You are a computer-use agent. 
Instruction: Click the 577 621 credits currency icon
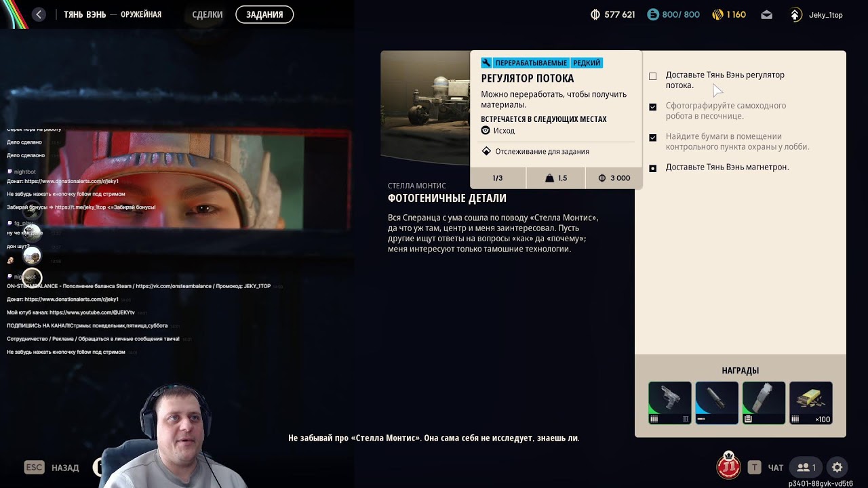[595, 14]
